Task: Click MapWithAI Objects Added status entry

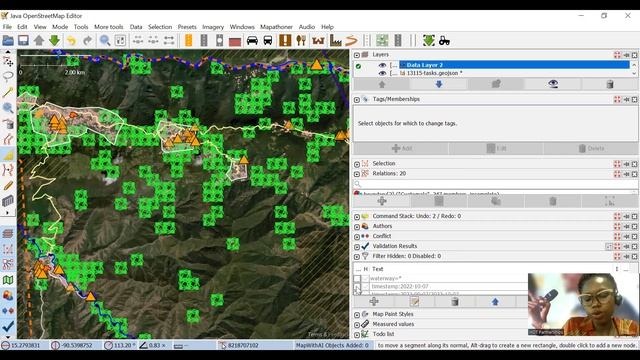Action: pos(332,345)
